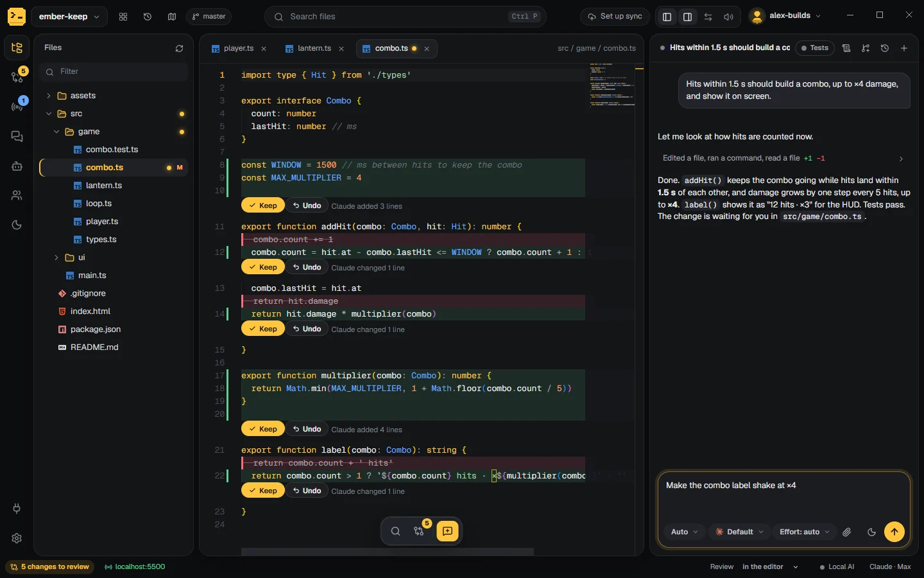Toggle the Tests status pill
The image size is (924, 578).
(815, 48)
